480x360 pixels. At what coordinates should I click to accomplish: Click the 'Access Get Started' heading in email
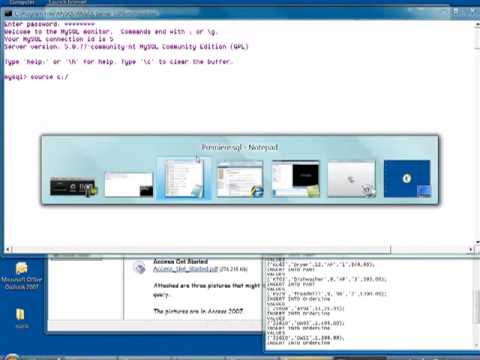[x=180, y=261]
